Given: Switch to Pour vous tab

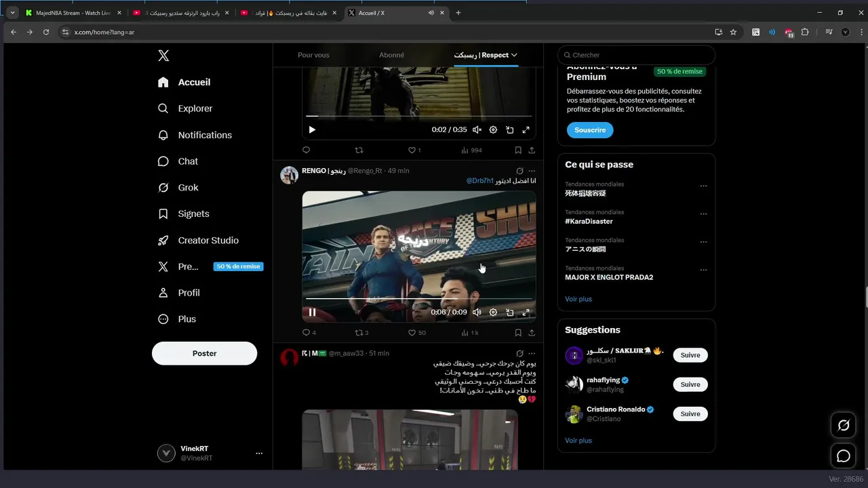Looking at the screenshot, I should click(313, 55).
